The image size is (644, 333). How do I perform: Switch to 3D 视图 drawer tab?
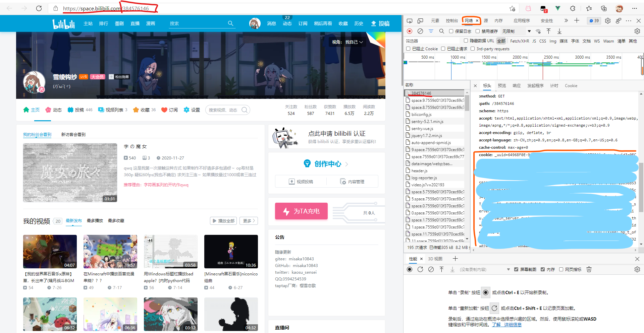[x=435, y=259]
